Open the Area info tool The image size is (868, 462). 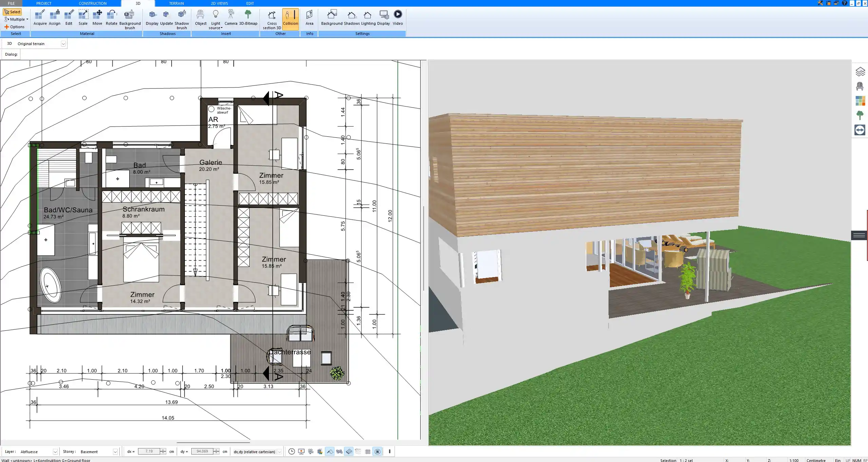[309, 18]
